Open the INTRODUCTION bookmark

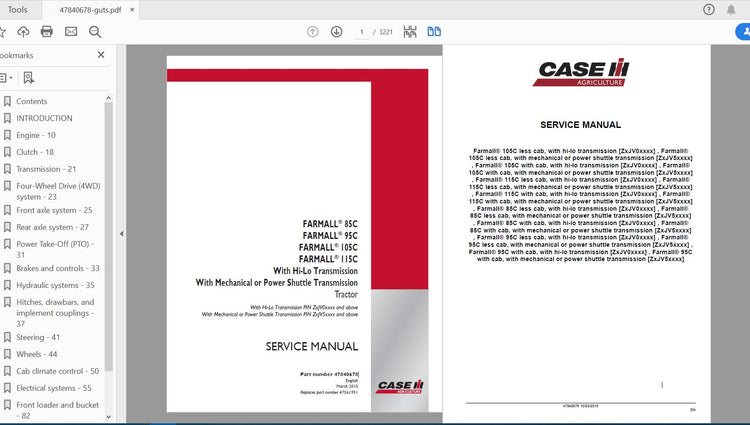click(44, 118)
